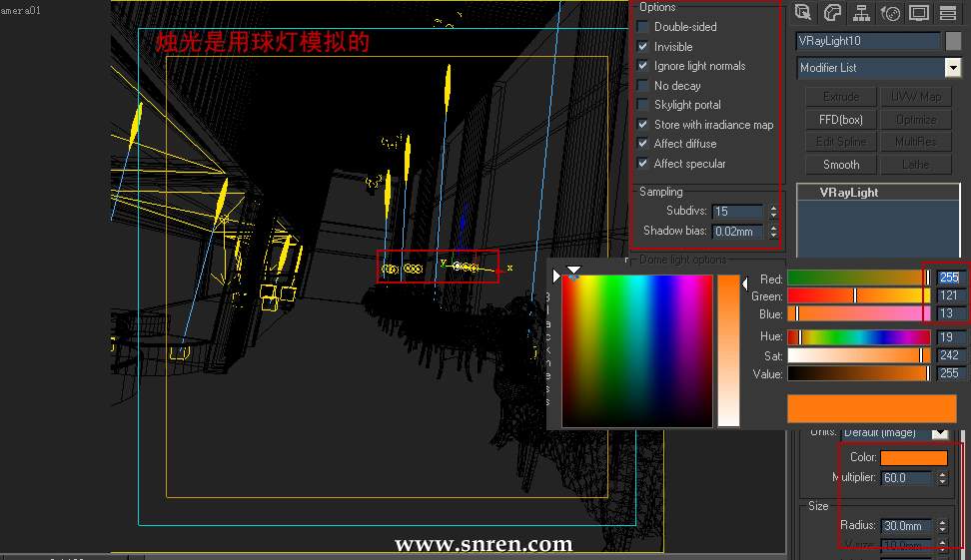Adjust the Multiplier spinner arrows
The height and width of the screenshot is (560, 971).
pos(942,478)
